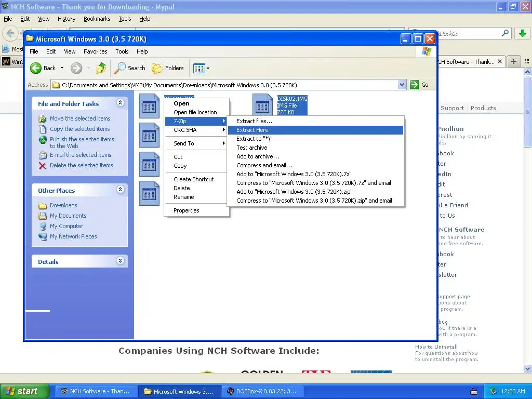This screenshot has height=399, width=532.
Task: Click Products link on NCH page
Action: [483, 108]
